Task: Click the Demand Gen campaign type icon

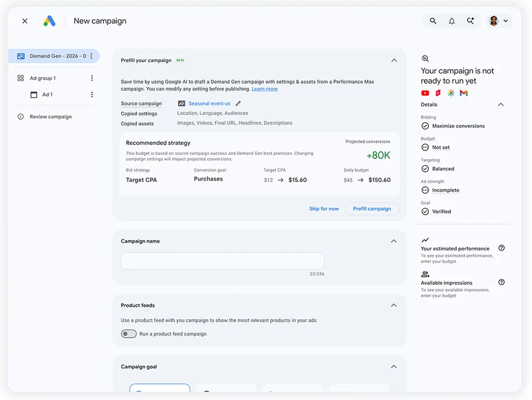Action: (21, 56)
